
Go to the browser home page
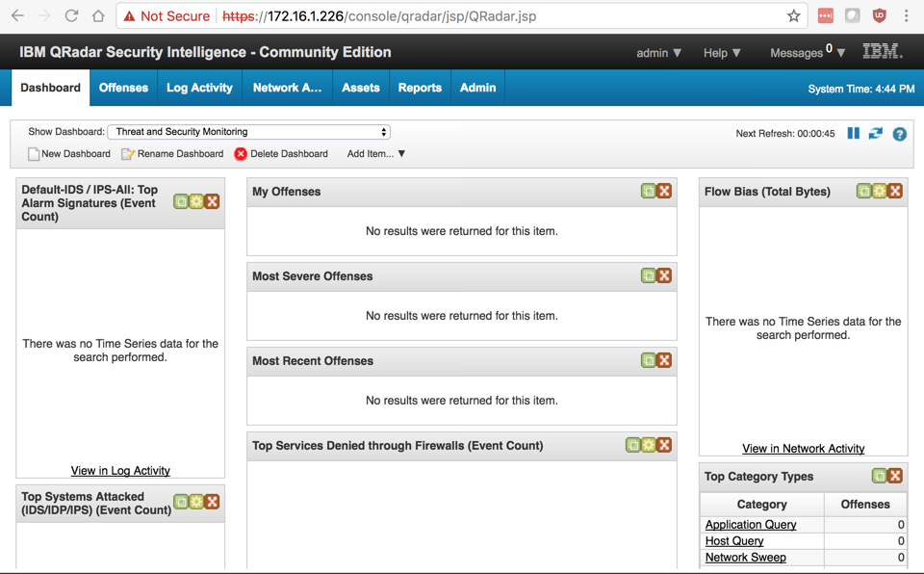[98, 16]
